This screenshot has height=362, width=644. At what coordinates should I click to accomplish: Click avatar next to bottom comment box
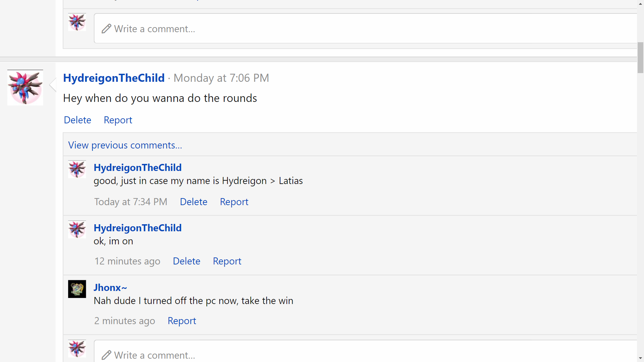(x=77, y=349)
